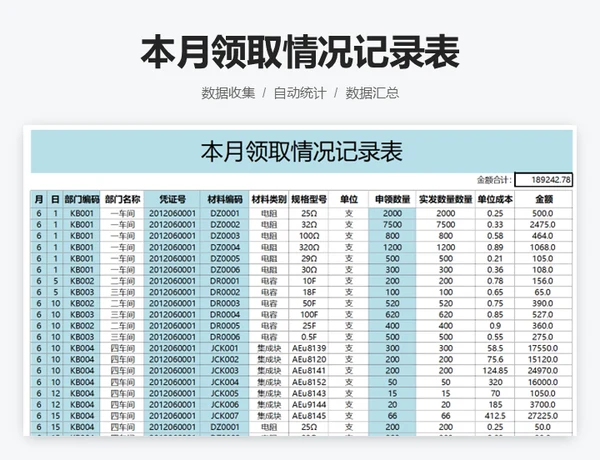Select the spec cell 100Ω
The height and width of the screenshot is (460, 600).
coord(309,236)
